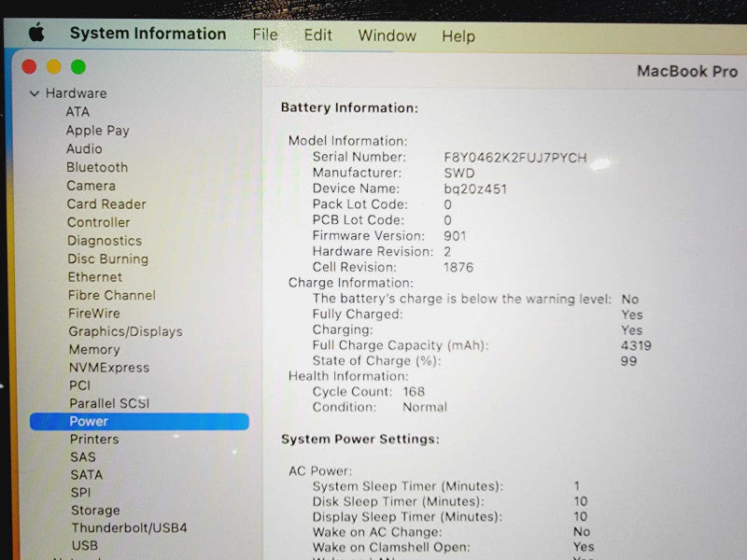Image resolution: width=747 pixels, height=560 pixels.
Task: Select Card Reader in the sidebar
Action: pos(106,204)
